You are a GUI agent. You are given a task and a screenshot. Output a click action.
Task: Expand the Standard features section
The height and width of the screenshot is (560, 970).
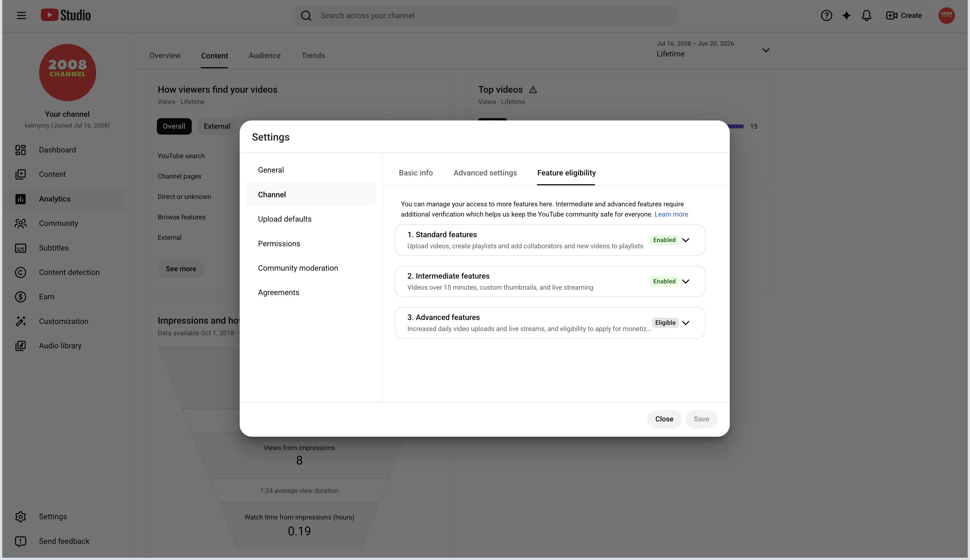point(686,240)
